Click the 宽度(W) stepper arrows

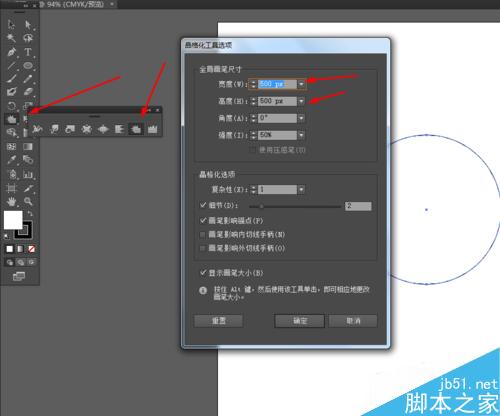pyautogui.click(x=253, y=84)
